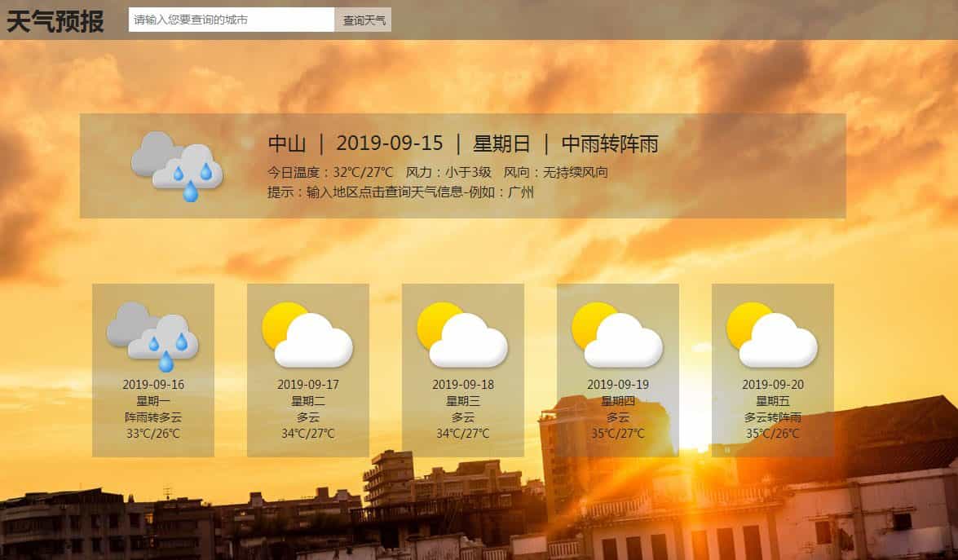The height and width of the screenshot is (560, 958).
Task: Click the 中山 city name in header
Action: pyautogui.click(x=285, y=144)
